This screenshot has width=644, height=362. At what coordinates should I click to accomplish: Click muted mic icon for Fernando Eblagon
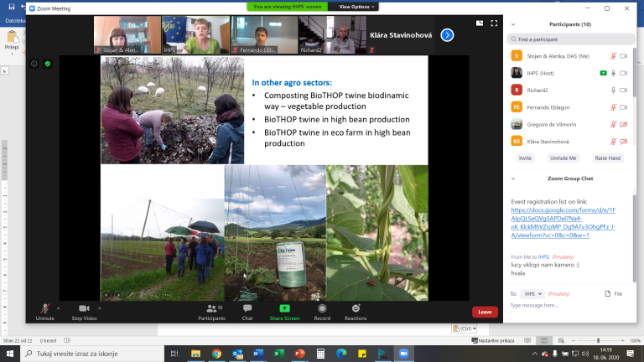pos(613,107)
